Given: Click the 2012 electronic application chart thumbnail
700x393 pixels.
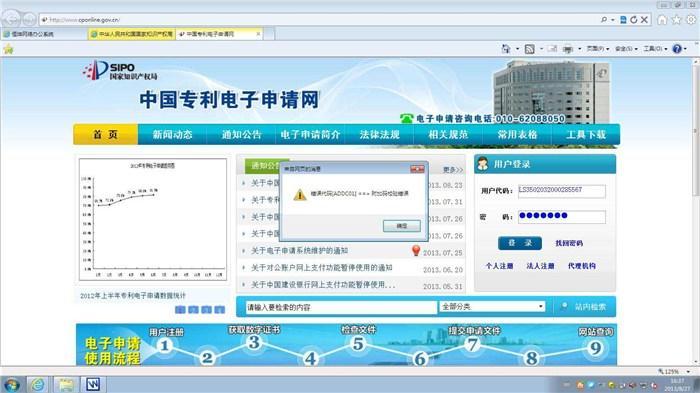Looking at the screenshot, I should (153, 220).
